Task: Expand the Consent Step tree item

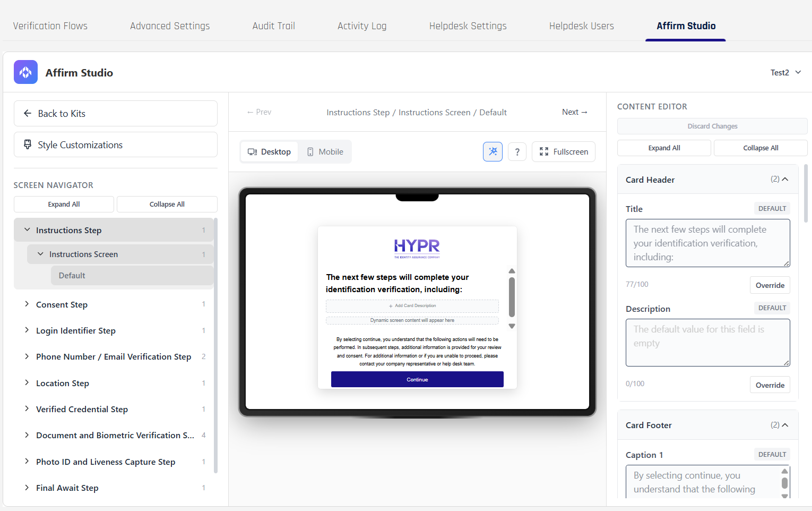Action: [x=27, y=304]
